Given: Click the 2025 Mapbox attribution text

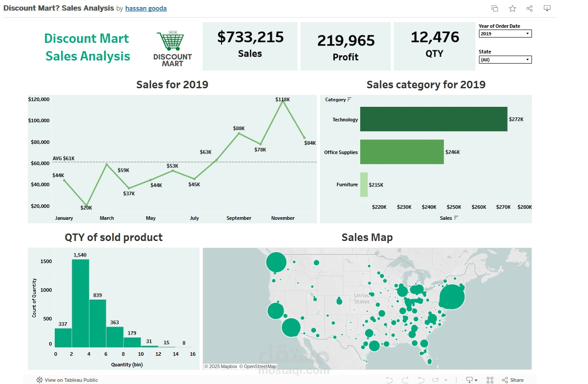Looking at the screenshot, I should (x=221, y=366).
